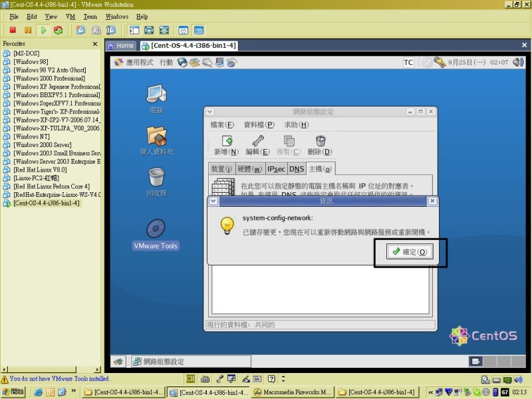
Task: Close the 資訊 dialog with X
Action: tap(432, 201)
